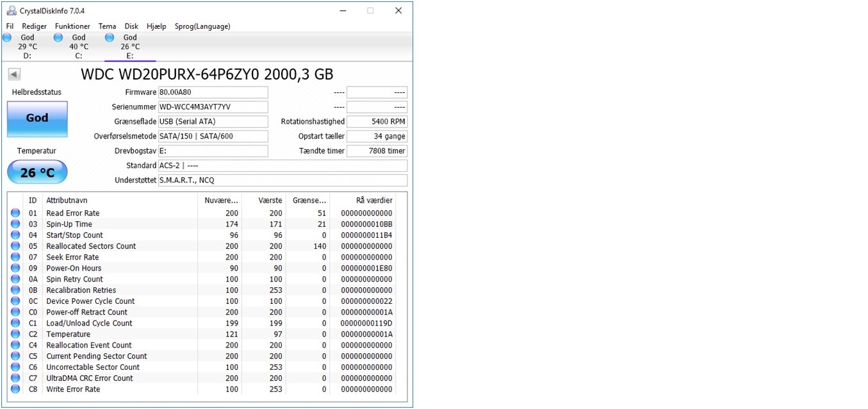Click worst value 171 of Spin-Up Time
Viewport: 868px width, 409px height.
tap(275, 224)
